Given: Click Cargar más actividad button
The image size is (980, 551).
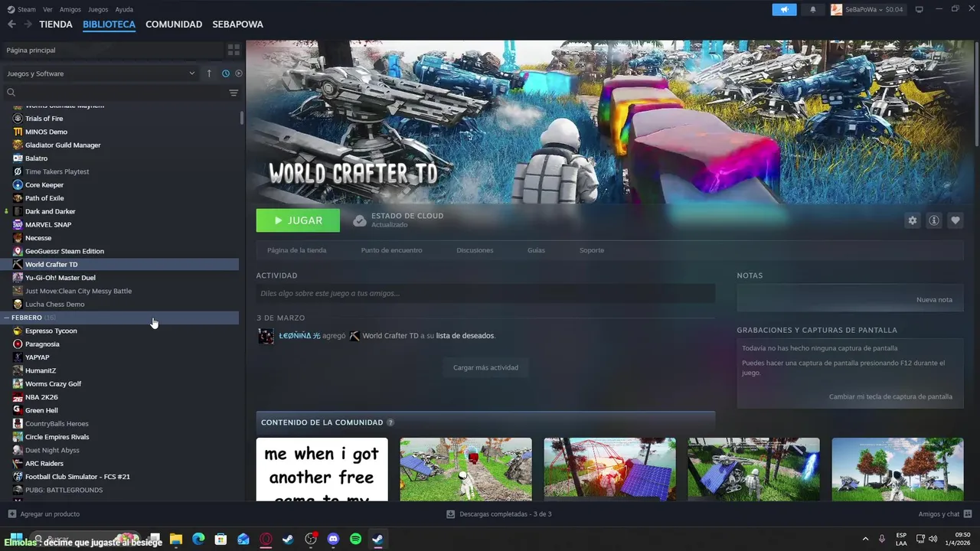Looking at the screenshot, I should (x=485, y=367).
